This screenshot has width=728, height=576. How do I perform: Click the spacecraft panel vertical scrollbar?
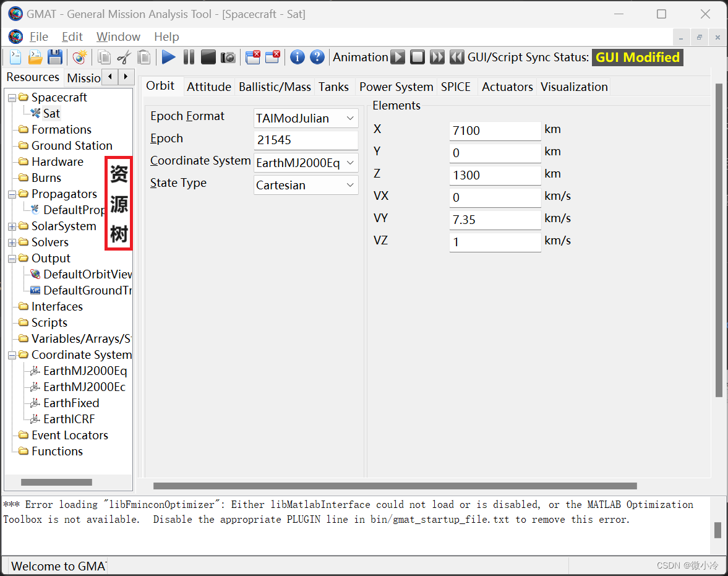coord(719,241)
